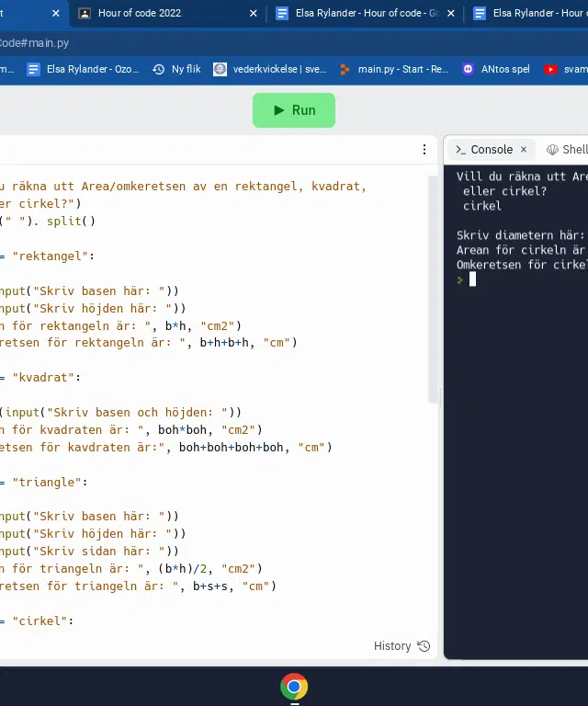
Task: Open Chrome from the taskbar shelf
Action: (294, 687)
